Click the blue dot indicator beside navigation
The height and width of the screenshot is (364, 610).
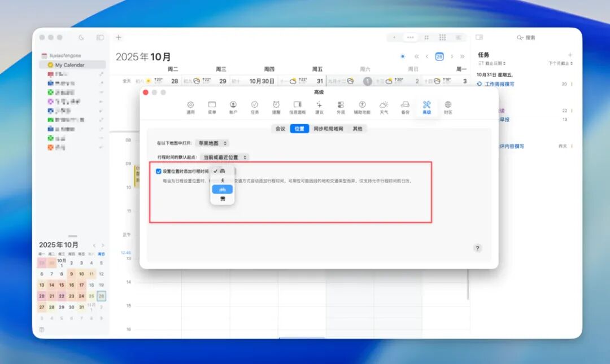[x=403, y=56]
